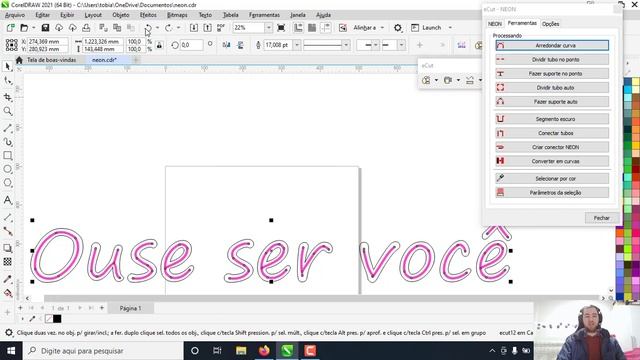Screen dimensions: 640x360
Task: Select the Interactive Fill tool
Action: tap(7, 293)
